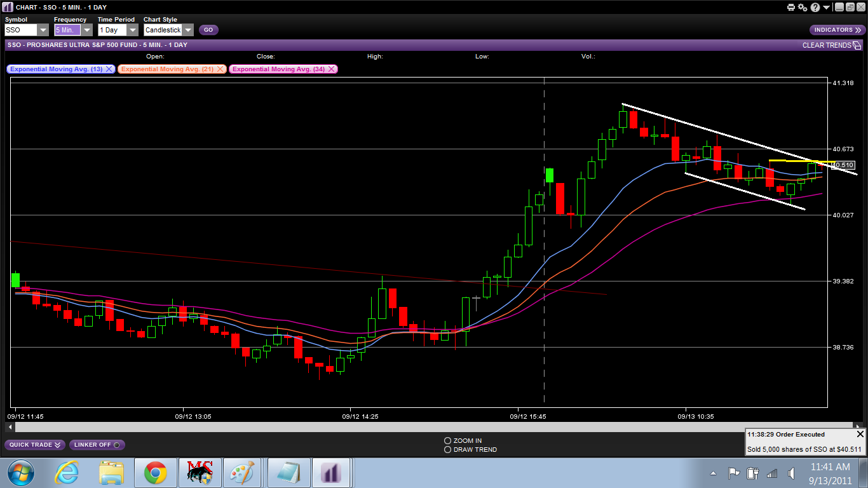Click the purple chart app taskbar icon
Viewport: 868px width, 488px height.
coord(332,473)
